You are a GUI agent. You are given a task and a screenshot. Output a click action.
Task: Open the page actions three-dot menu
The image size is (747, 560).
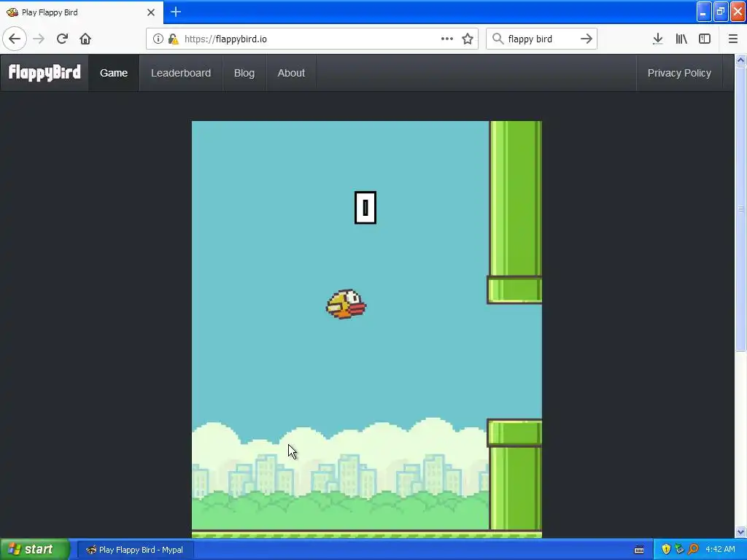[x=447, y=39]
